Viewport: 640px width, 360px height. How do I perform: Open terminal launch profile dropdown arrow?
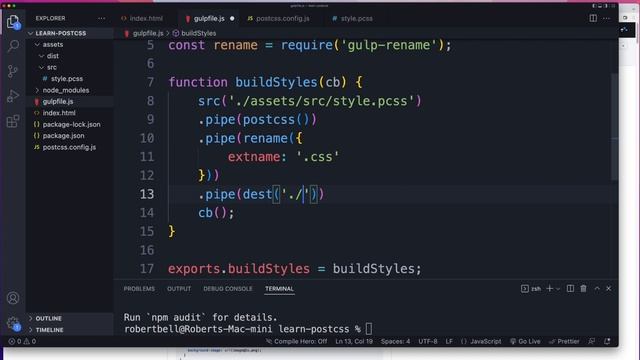point(558,289)
